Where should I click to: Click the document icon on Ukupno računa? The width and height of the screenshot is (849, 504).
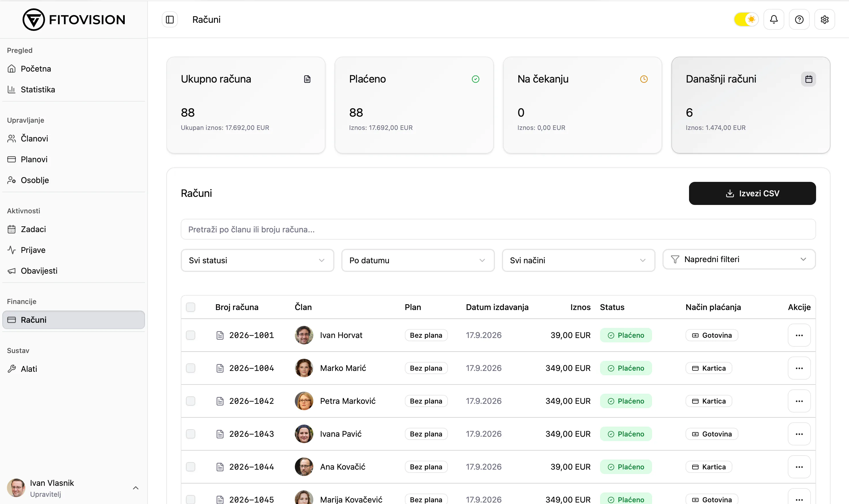tap(307, 79)
